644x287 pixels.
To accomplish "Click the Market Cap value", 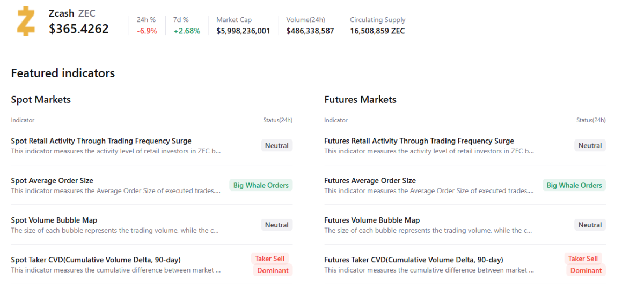I will click(x=243, y=31).
